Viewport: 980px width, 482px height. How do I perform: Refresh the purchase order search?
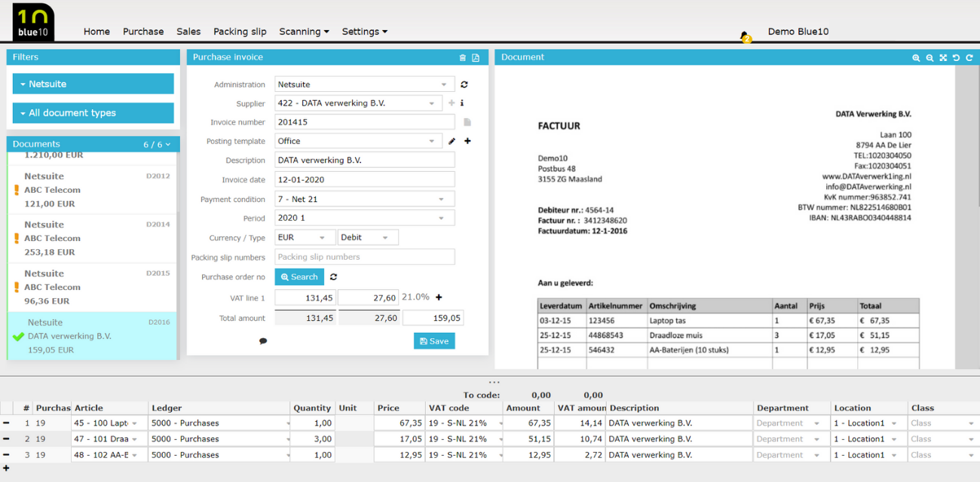point(333,277)
